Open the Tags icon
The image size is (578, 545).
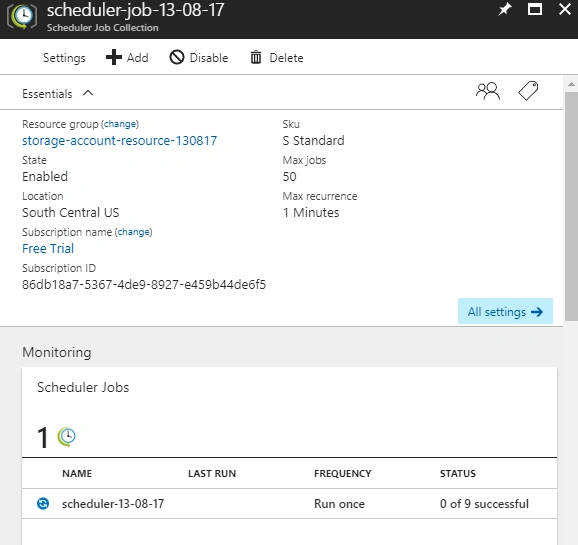[528, 91]
